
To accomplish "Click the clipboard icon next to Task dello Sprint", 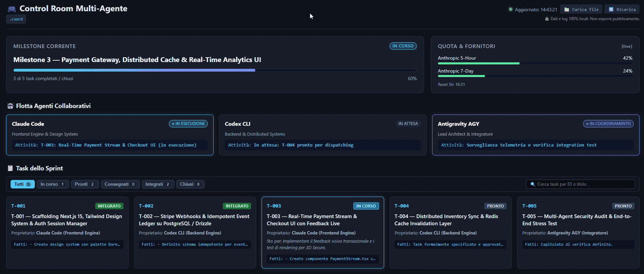I will pyautogui.click(x=10, y=168).
